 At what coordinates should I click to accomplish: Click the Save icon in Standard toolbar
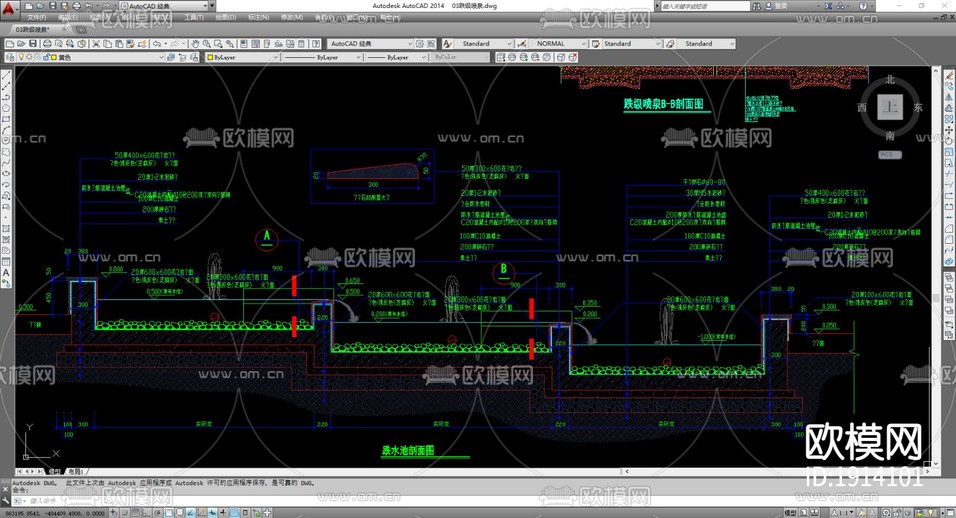click(33, 44)
